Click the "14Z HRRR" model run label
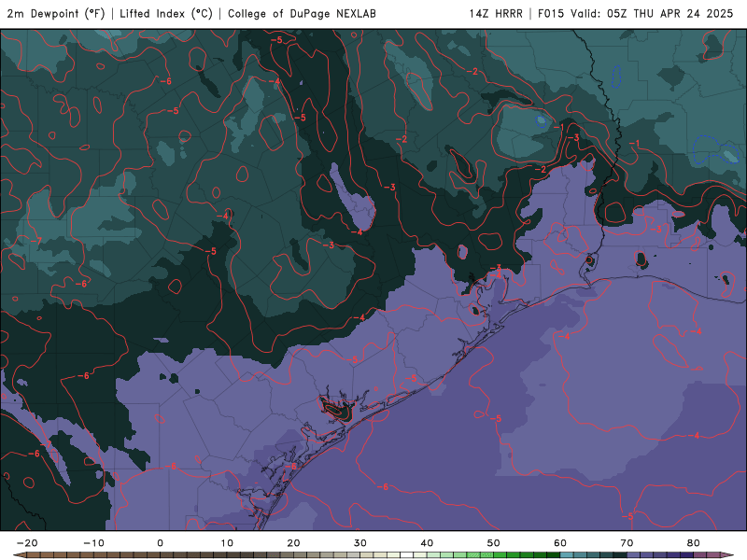 496,13
